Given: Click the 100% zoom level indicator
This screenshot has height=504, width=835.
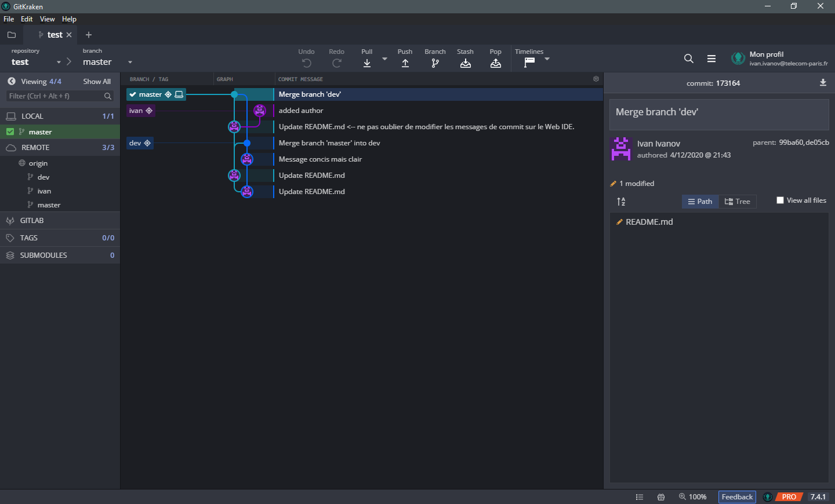Looking at the screenshot, I should [693, 497].
